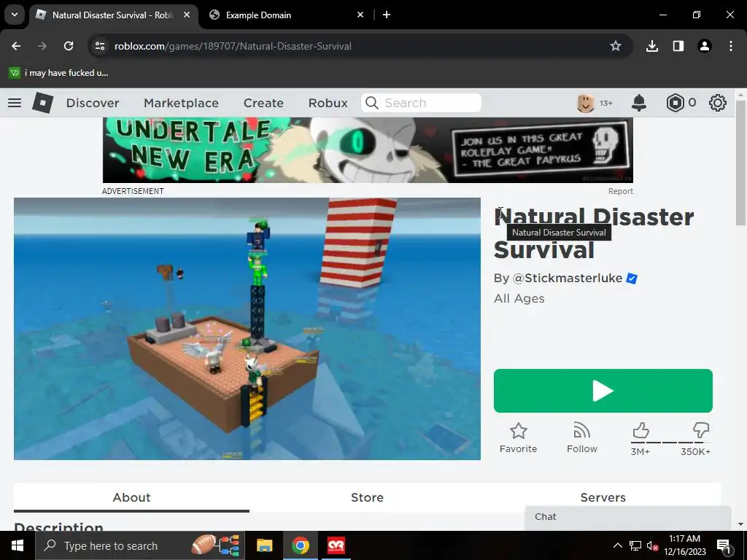The image size is (747, 560).
Task: Click the verified badge next to Stickmasterluke
Action: tap(632, 278)
